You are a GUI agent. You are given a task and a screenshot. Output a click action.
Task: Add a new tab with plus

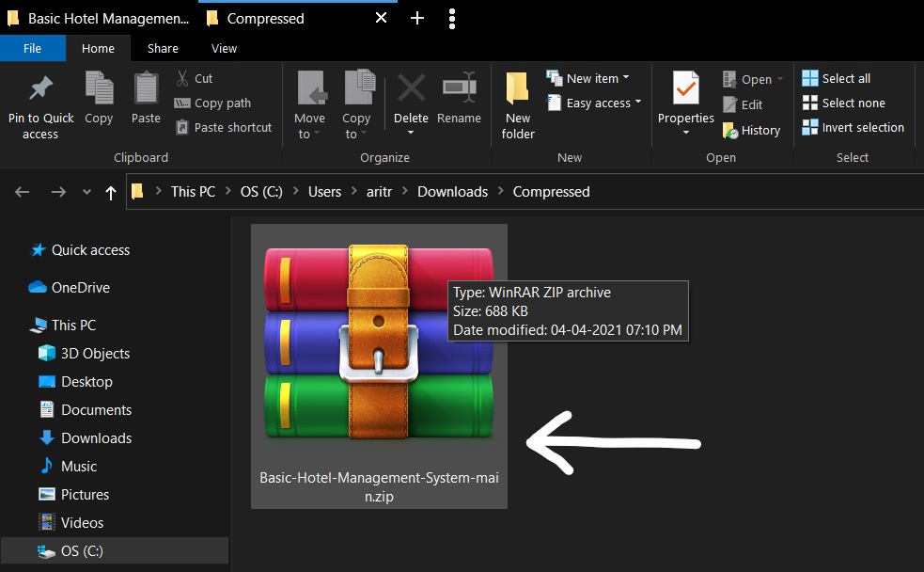tap(417, 18)
